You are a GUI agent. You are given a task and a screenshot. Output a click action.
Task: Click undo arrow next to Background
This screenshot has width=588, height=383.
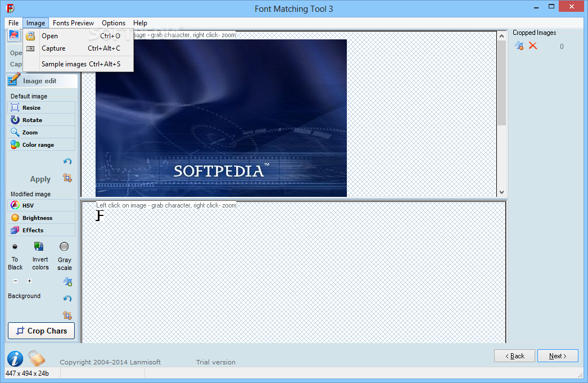[67, 298]
